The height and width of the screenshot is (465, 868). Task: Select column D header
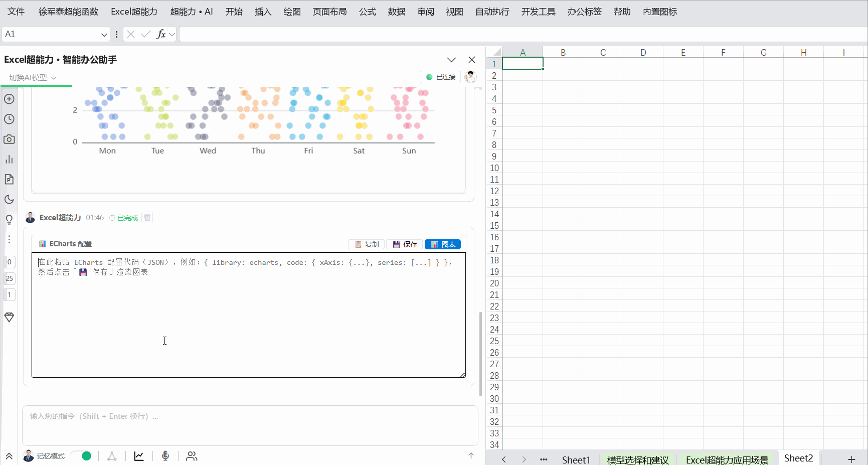(643, 52)
